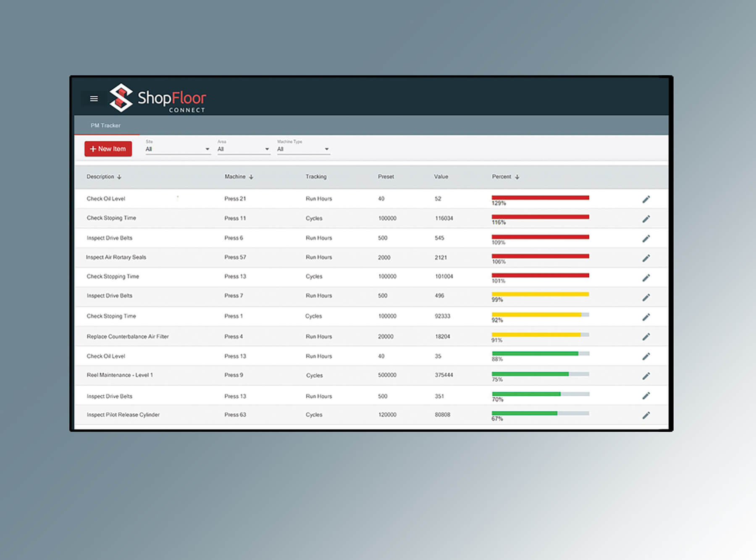756x560 pixels.
Task: Expand the Site filter dropdown
Action: coord(178,149)
